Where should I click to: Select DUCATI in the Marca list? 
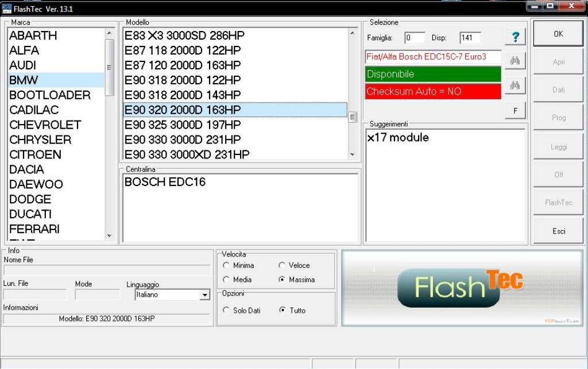pos(56,214)
